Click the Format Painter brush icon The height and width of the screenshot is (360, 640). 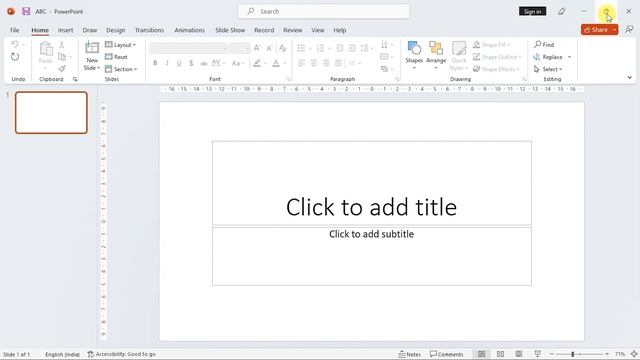click(62, 69)
